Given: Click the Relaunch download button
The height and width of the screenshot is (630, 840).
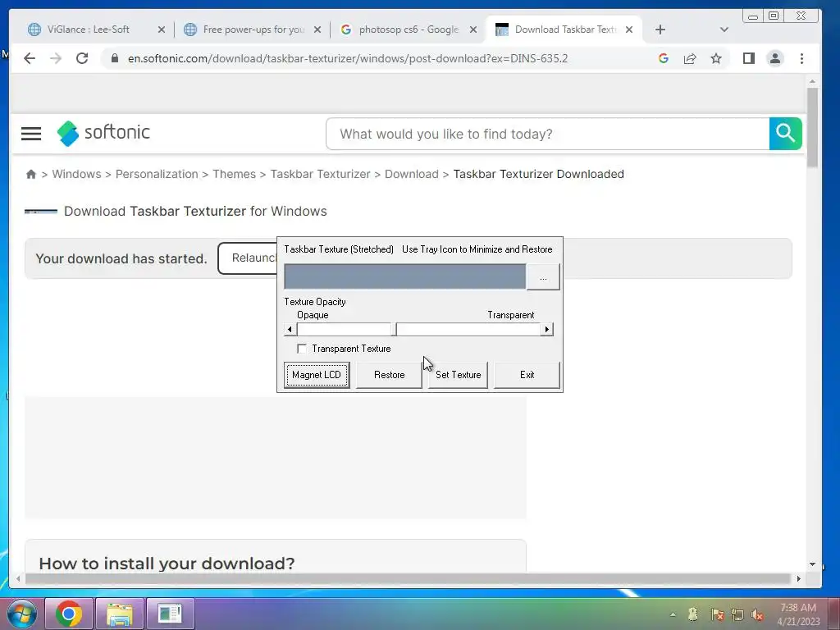Looking at the screenshot, I should [x=248, y=258].
